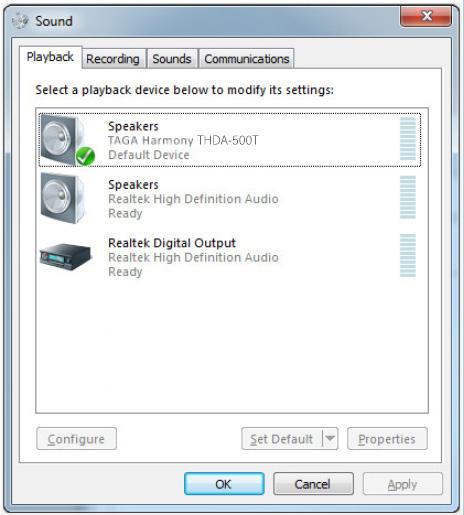Confirm with the OK button

click(x=224, y=484)
